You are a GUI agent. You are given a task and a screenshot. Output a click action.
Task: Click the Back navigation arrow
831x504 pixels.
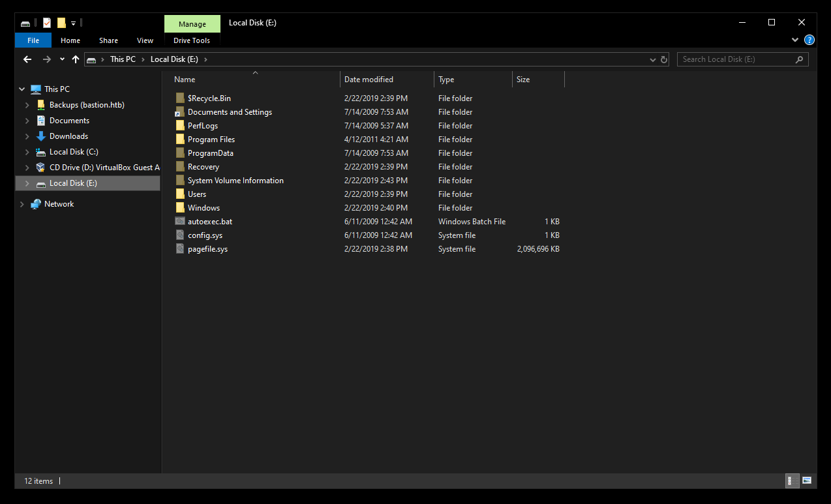[x=27, y=59]
